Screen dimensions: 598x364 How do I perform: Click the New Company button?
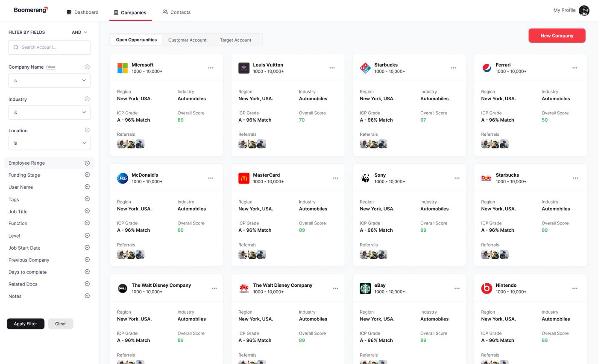tap(557, 35)
